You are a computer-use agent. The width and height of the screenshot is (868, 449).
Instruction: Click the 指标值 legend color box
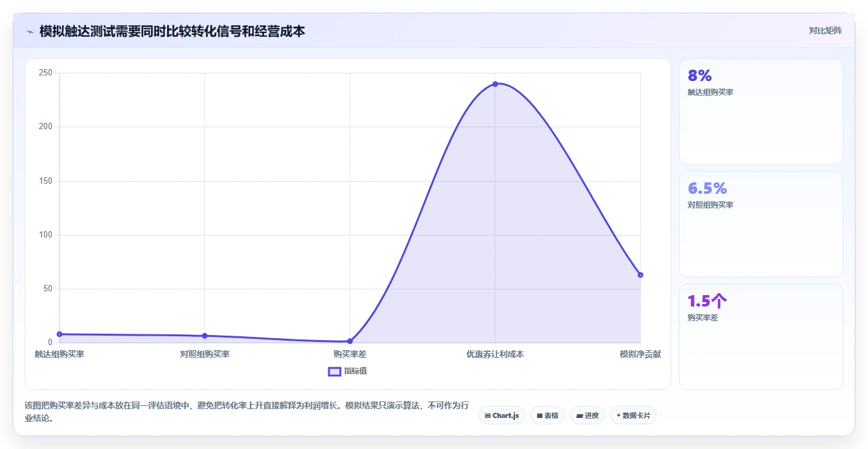pos(335,371)
